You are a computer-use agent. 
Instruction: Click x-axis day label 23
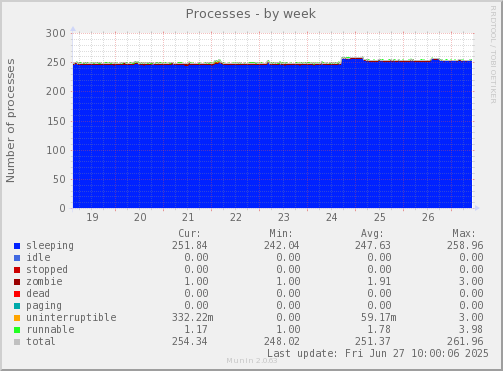click(x=284, y=217)
